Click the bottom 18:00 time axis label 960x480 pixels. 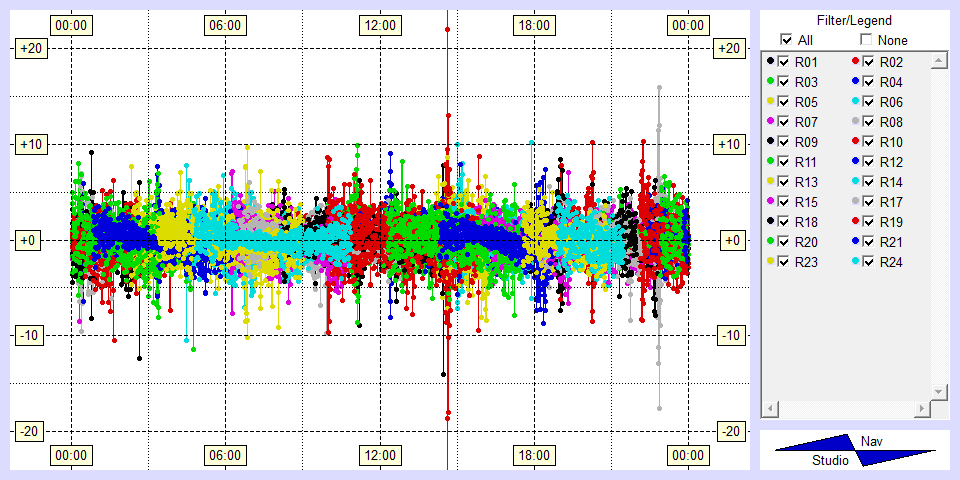[x=533, y=455]
